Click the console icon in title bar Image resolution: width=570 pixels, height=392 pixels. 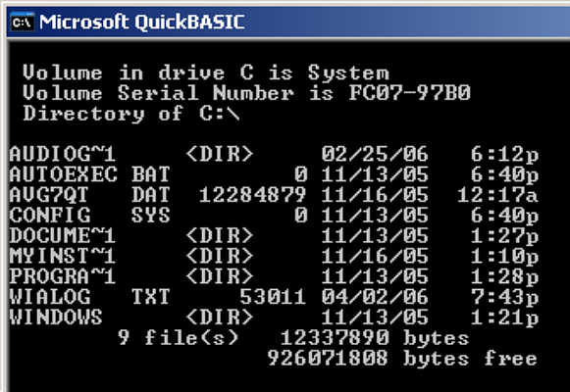(23, 23)
